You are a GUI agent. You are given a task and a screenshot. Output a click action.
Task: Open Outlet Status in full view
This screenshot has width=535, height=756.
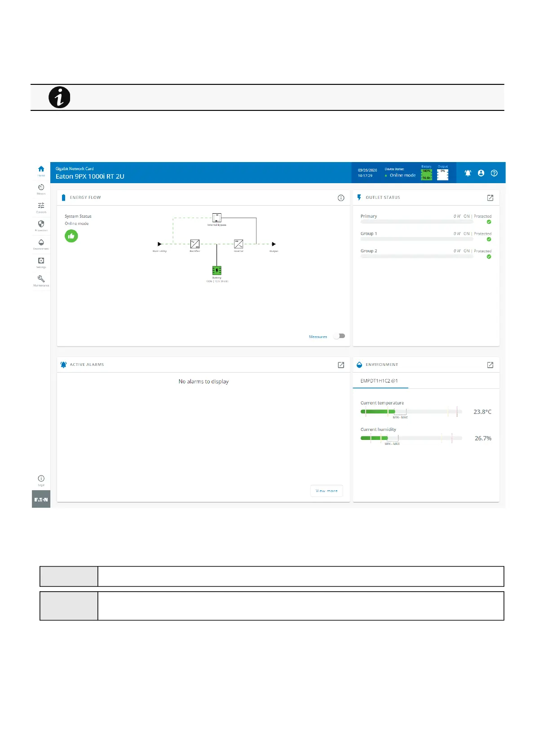pos(490,198)
